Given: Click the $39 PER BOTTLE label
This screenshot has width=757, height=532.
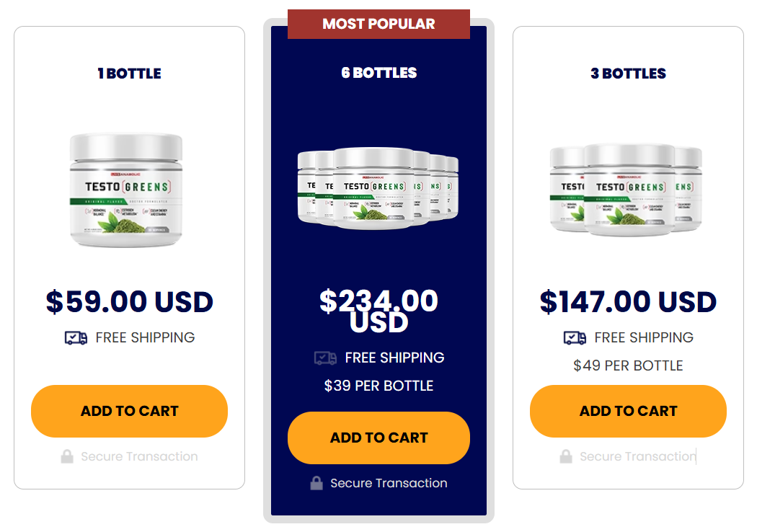Looking at the screenshot, I should [x=378, y=386].
